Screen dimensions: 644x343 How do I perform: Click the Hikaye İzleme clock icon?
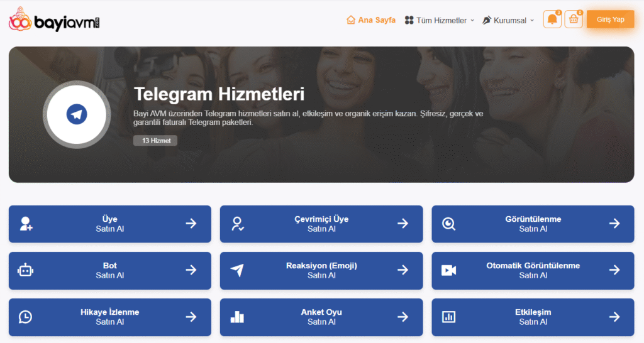(25, 317)
